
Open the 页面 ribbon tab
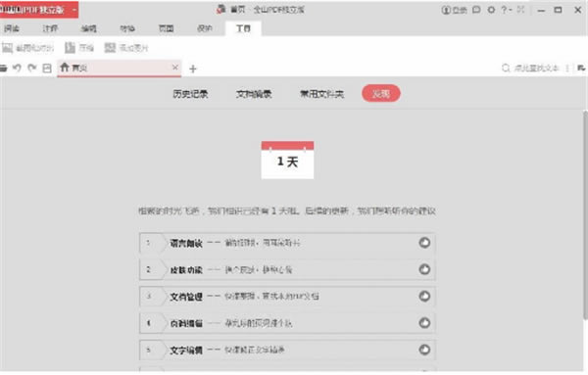pyautogui.click(x=166, y=28)
